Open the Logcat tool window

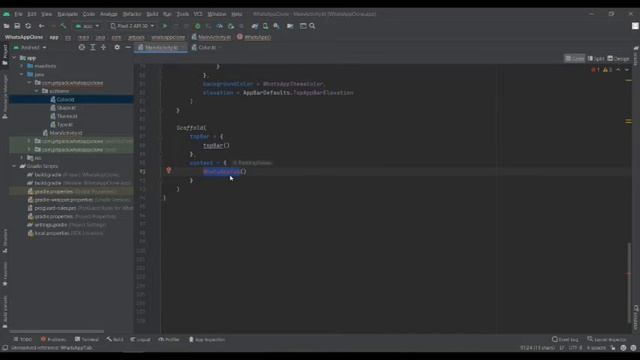[x=140, y=340]
